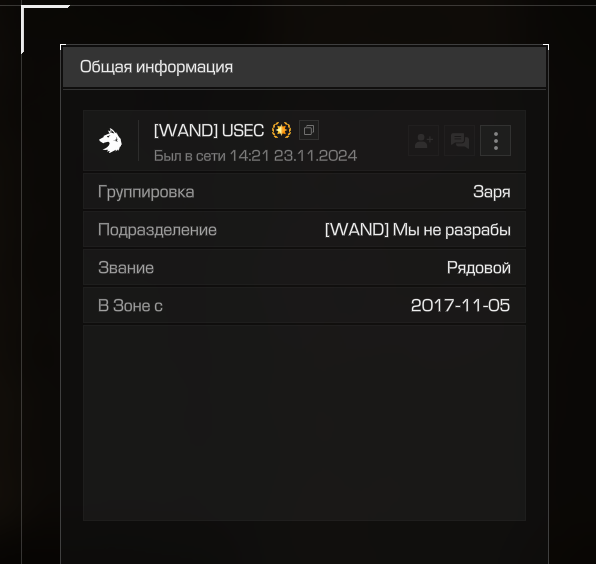
Task: Click the faction value Заря
Action: pyautogui.click(x=491, y=192)
